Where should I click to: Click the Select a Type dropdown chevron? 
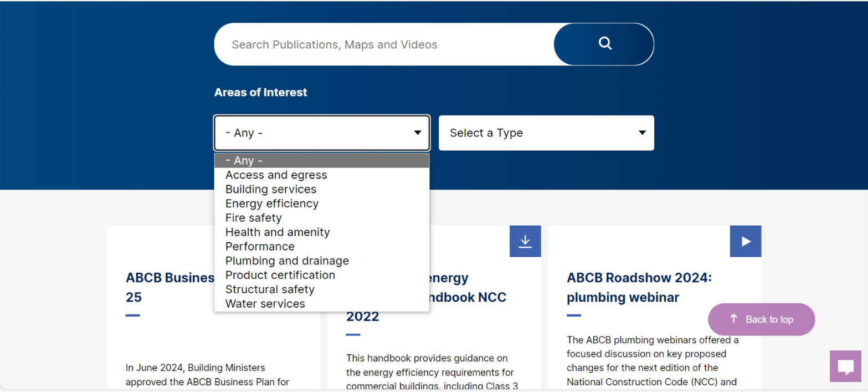tap(641, 133)
